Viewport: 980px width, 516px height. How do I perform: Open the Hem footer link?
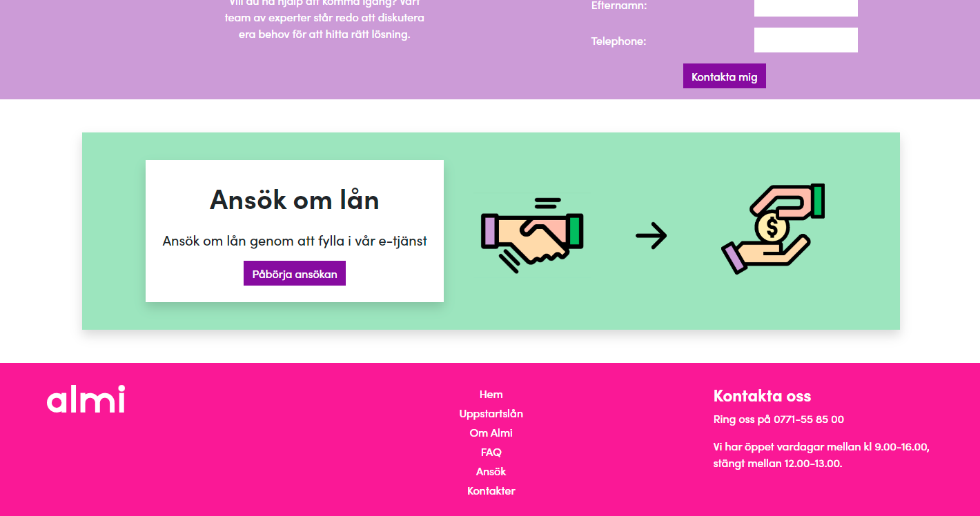click(x=491, y=395)
